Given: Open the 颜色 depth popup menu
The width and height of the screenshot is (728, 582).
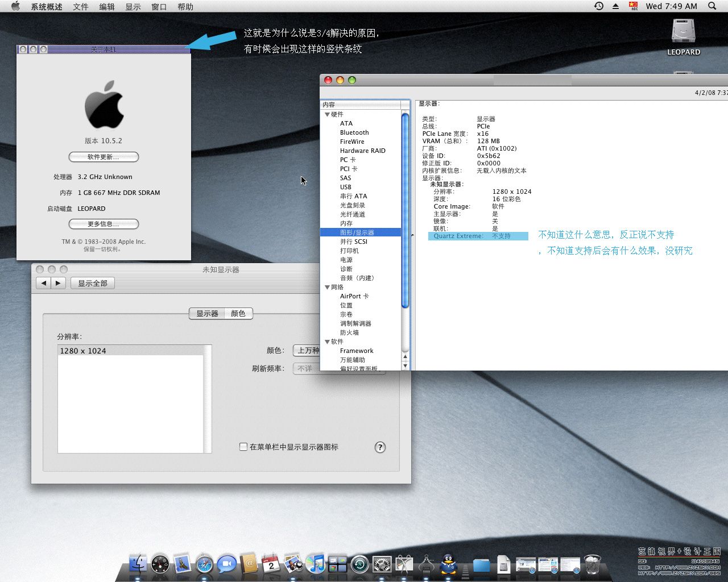Looking at the screenshot, I should [x=306, y=351].
